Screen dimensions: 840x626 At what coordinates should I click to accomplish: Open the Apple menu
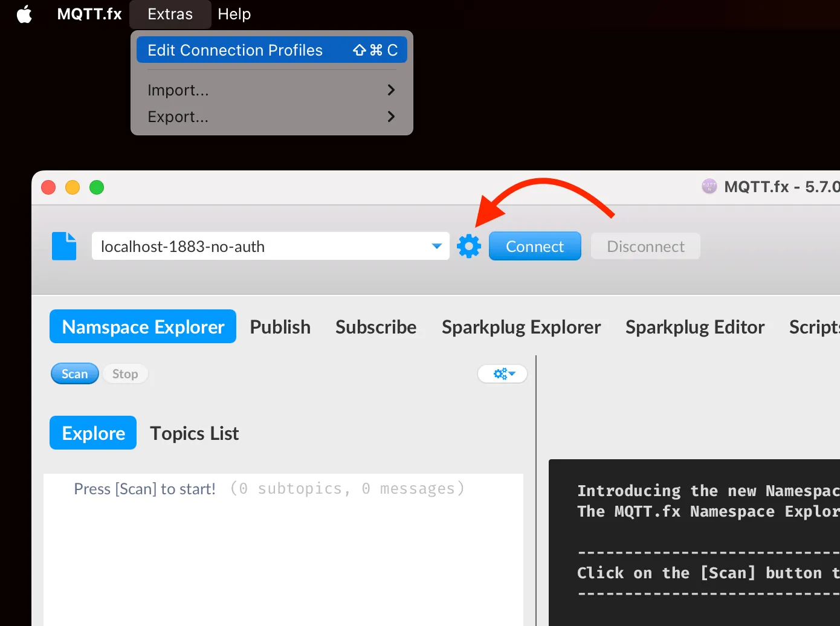[24, 14]
